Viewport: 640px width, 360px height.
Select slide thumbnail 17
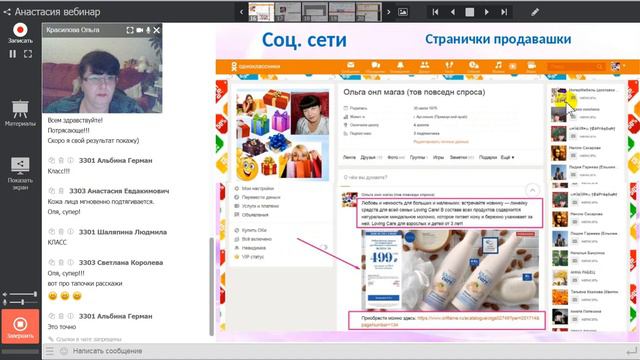click(288, 12)
